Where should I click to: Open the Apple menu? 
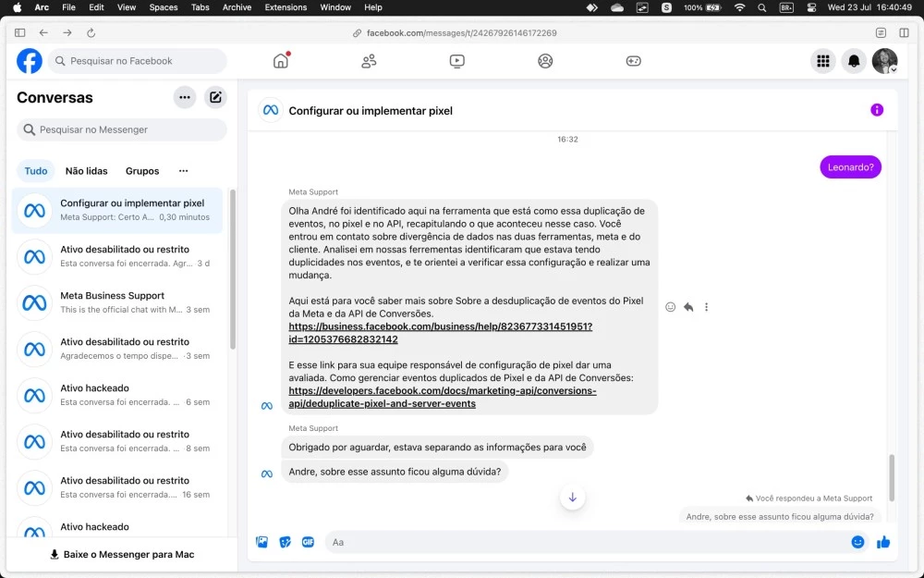pos(17,7)
